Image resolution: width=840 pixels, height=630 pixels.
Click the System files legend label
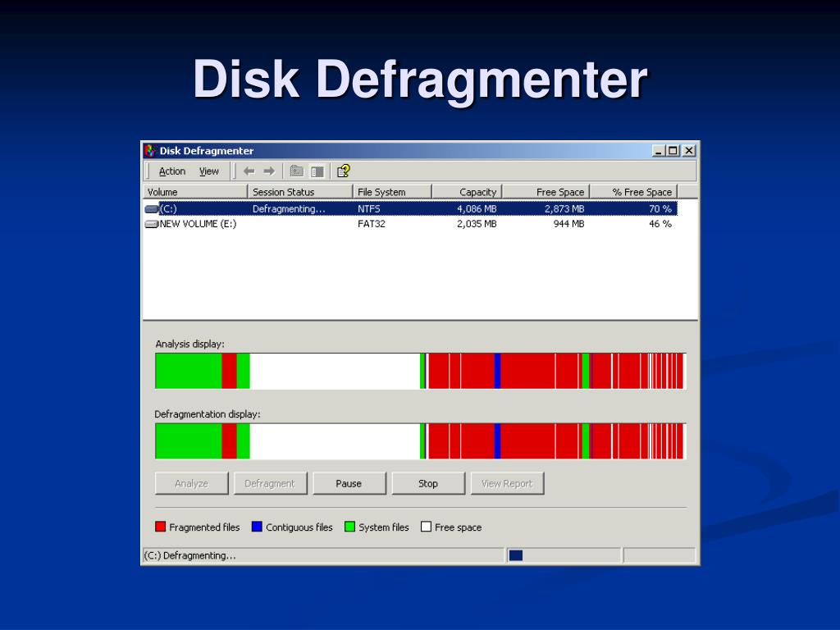[x=384, y=527]
